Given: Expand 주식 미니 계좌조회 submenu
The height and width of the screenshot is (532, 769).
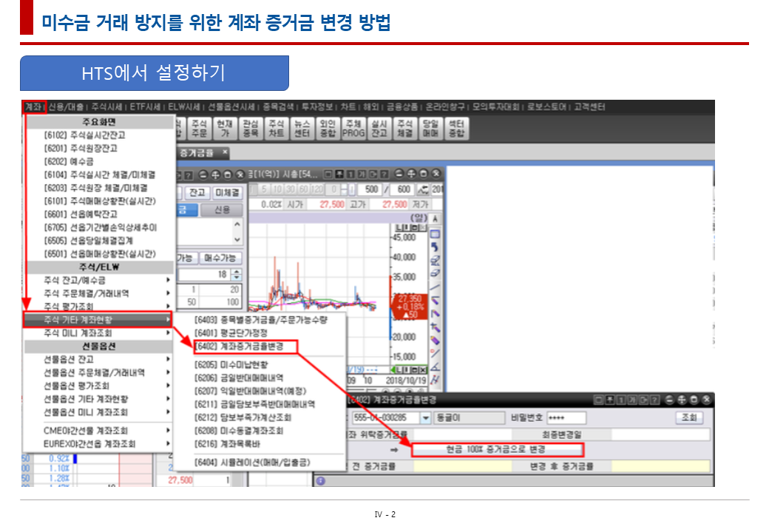Looking at the screenshot, I should pyautogui.click(x=100, y=333).
